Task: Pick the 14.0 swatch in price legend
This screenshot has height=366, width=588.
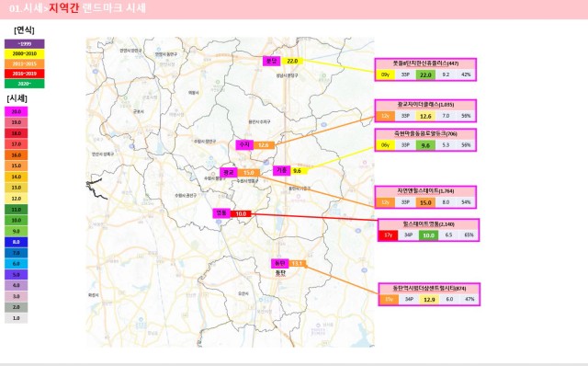Action: pos(17,177)
